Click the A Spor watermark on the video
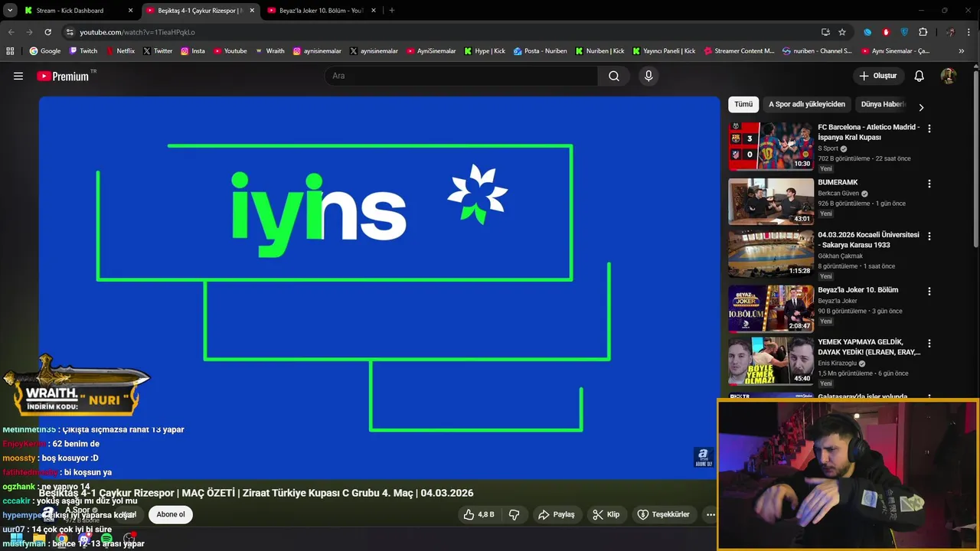Screen dimensions: 980x551 [704, 458]
